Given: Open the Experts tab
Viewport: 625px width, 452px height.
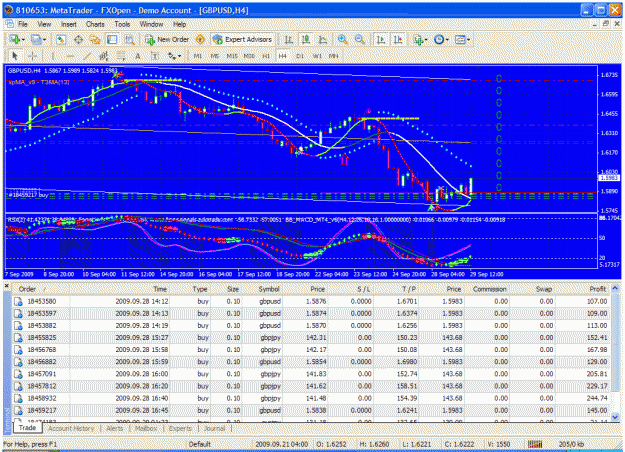Looking at the screenshot, I should 180,428.
